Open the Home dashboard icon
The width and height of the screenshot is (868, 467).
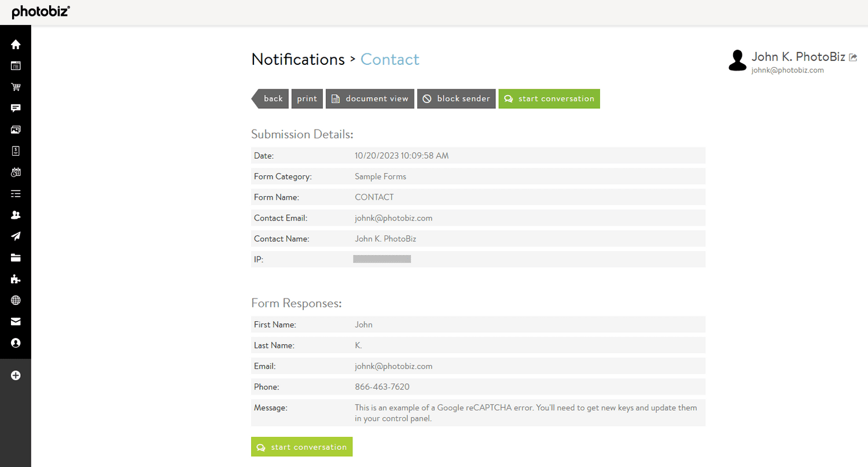point(16,44)
